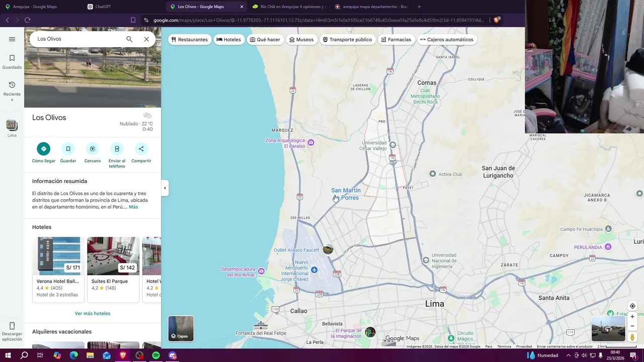Open the Street View preview thumbnail
The width and height of the screenshot is (644, 362).
click(x=608, y=329)
